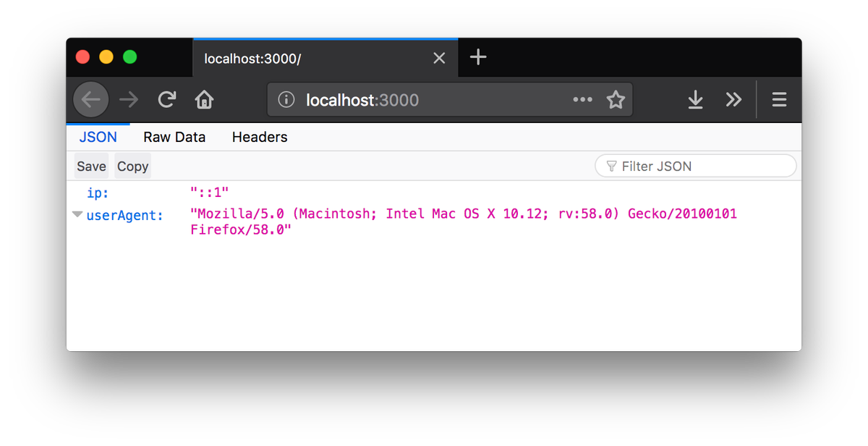Copy the JSON to clipboard
Screen dimensions: 868x446
[x=132, y=166]
